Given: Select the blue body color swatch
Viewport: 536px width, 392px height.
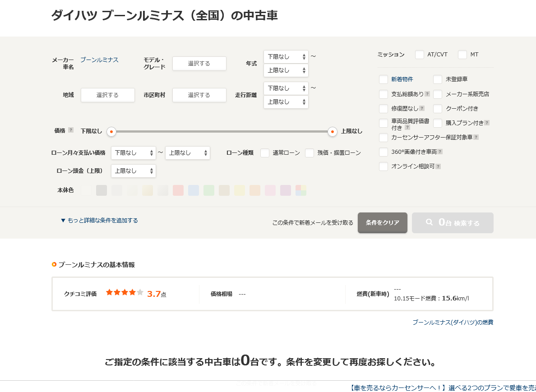Looking at the screenshot, I should pos(194,190).
